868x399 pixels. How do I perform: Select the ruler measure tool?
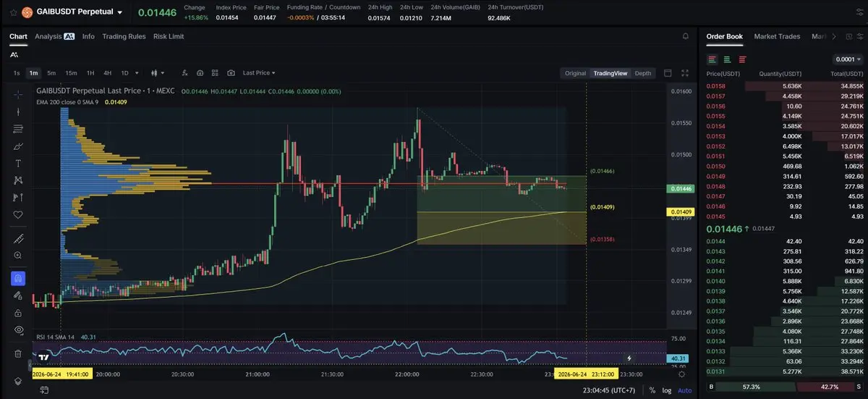[x=18, y=238]
